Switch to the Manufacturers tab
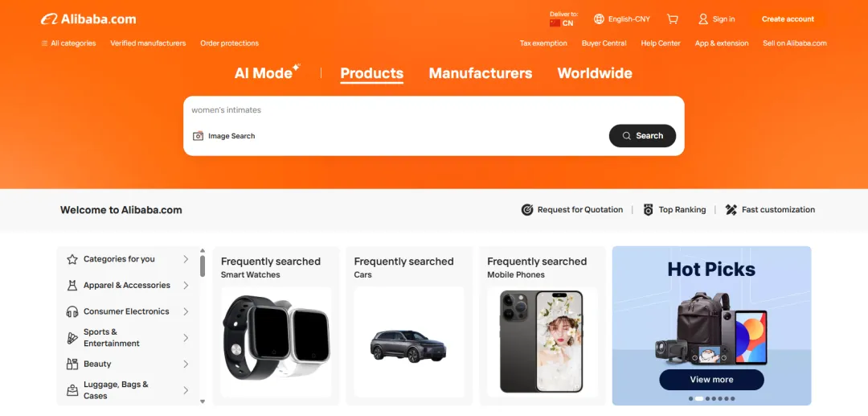868x416 pixels. point(481,73)
